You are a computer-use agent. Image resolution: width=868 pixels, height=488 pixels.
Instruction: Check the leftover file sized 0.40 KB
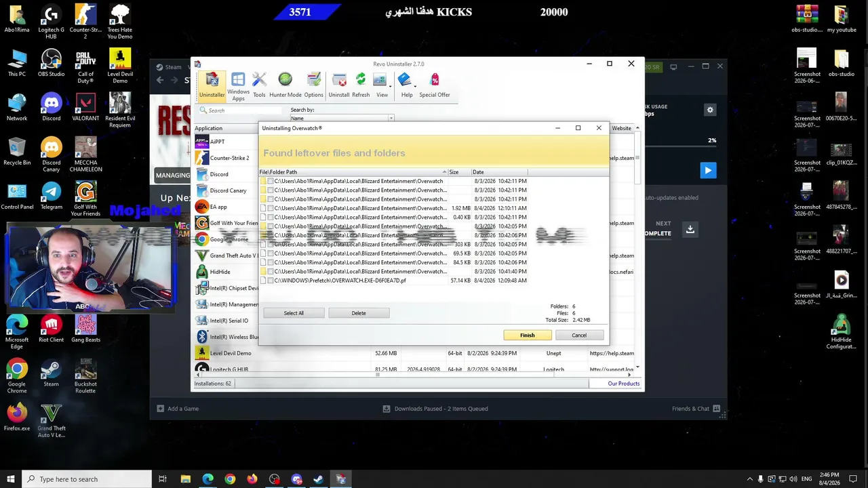(271, 218)
